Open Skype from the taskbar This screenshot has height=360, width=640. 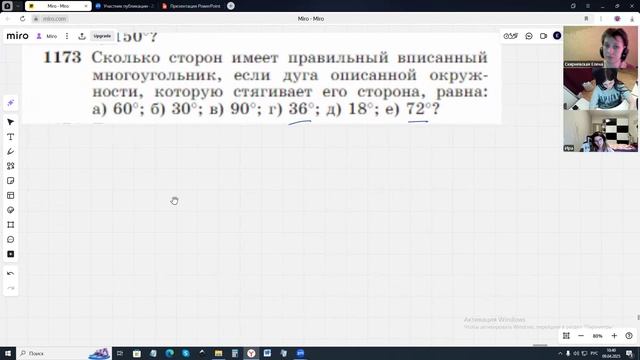click(x=186, y=353)
